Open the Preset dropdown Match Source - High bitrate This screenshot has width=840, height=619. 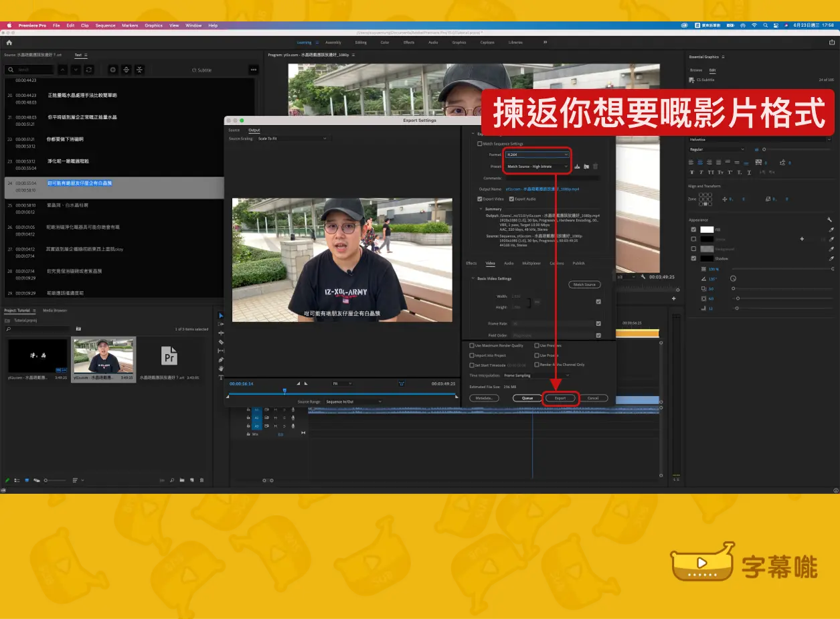pyautogui.click(x=537, y=167)
